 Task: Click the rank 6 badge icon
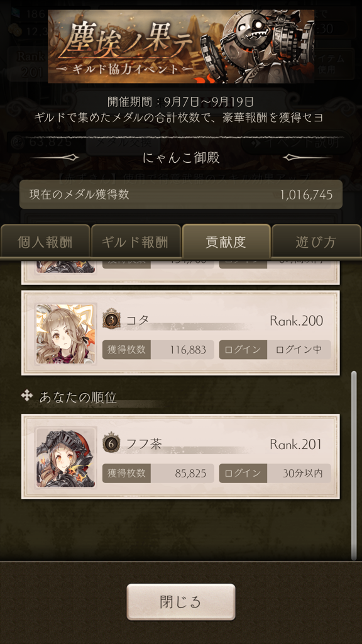pyautogui.click(x=111, y=443)
